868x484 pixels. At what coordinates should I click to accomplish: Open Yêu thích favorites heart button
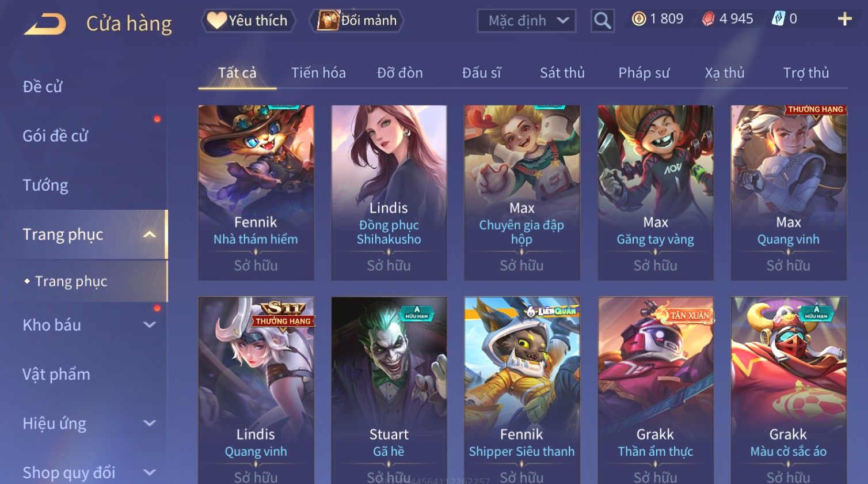pos(249,21)
